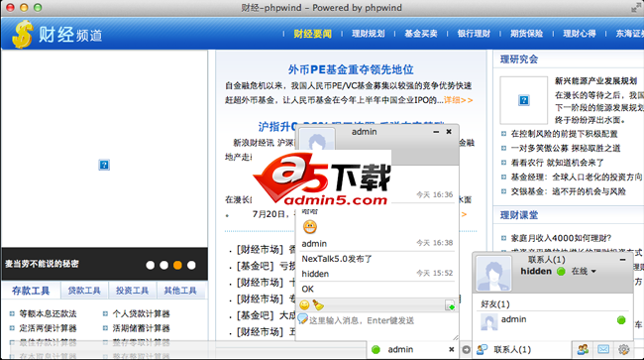Screen dimensions: 644x360
Task: Switch to 存款工具 tab
Action: click(31, 291)
